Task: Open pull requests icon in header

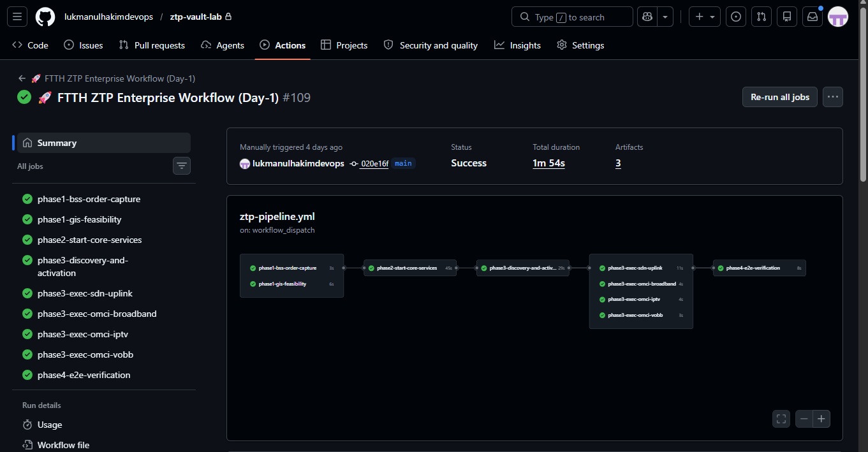Action: click(x=761, y=17)
